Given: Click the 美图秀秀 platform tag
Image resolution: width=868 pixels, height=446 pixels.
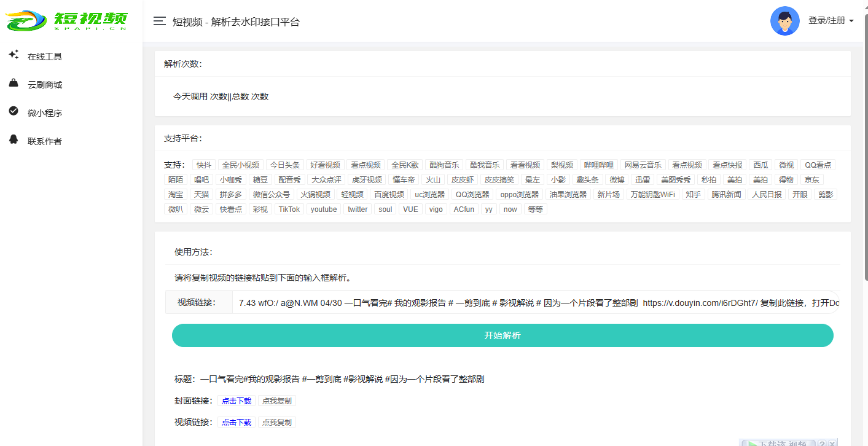Looking at the screenshot, I should [x=676, y=180].
